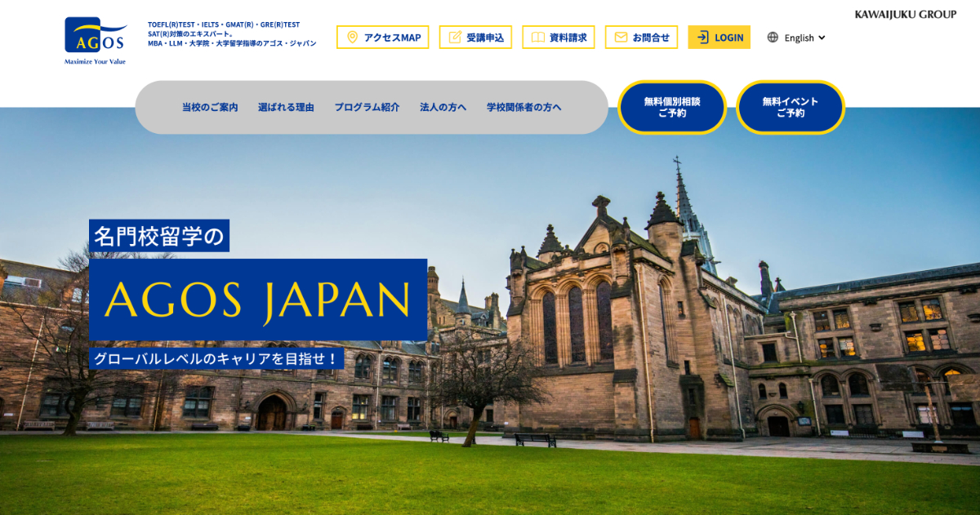Viewport: 980px width, 515px height.
Task: Open the 資料請求 request button
Action: coord(559,38)
